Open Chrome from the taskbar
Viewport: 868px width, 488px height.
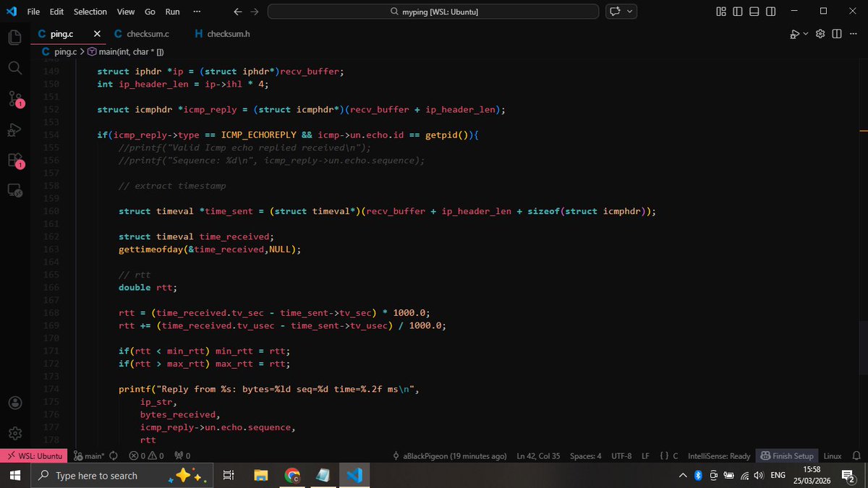[x=292, y=476]
